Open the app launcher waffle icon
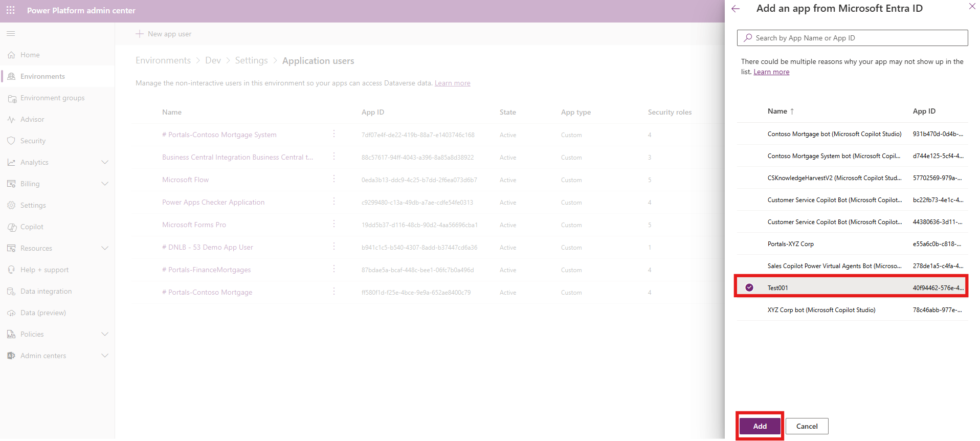This screenshot has height=441, width=980. tap(10, 10)
